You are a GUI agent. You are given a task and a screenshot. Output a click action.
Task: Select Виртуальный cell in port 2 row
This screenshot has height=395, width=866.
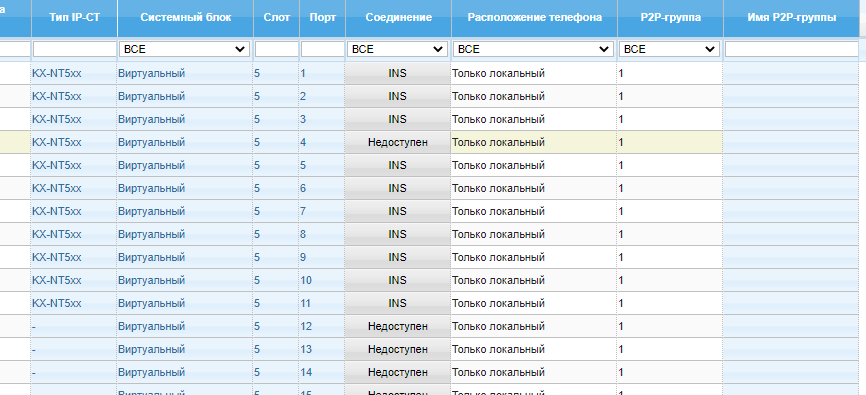tap(185, 96)
